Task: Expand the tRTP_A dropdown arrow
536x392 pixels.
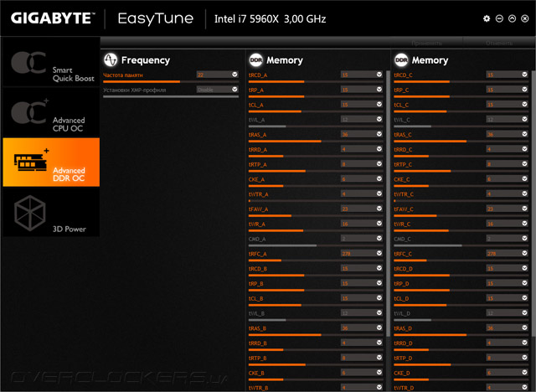Action: pos(379,163)
